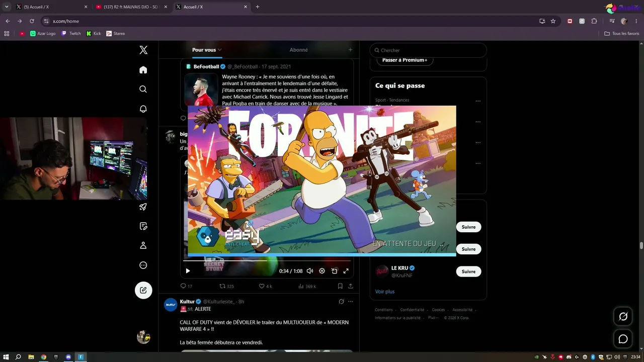Viewport: 644px width, 362px height.
Task: Open the profile person icon in the sidebar
Action: pyautogui.click(x=143, y=245)
